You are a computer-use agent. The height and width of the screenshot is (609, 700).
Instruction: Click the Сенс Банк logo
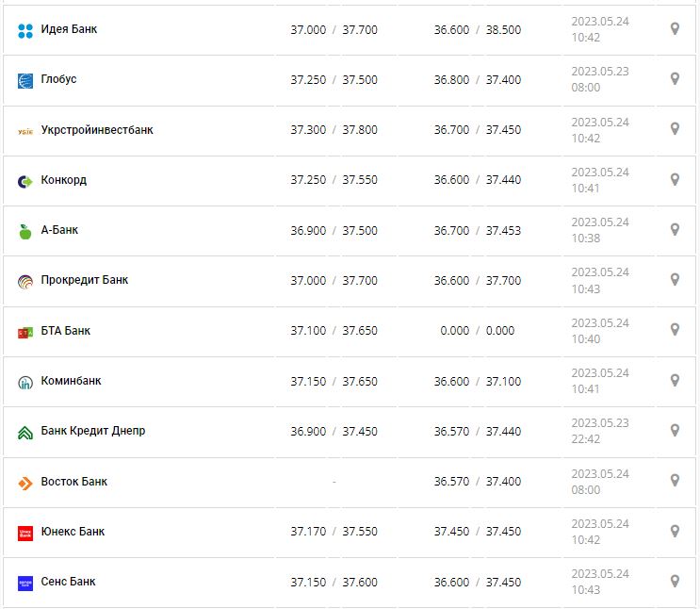click(x=25, y=583)
